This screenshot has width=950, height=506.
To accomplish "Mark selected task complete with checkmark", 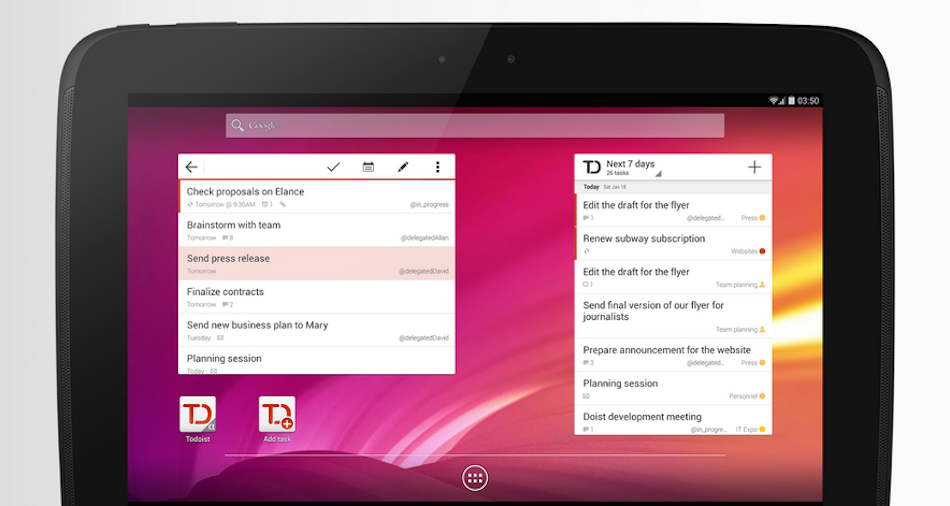I will (x=334, y=167).
